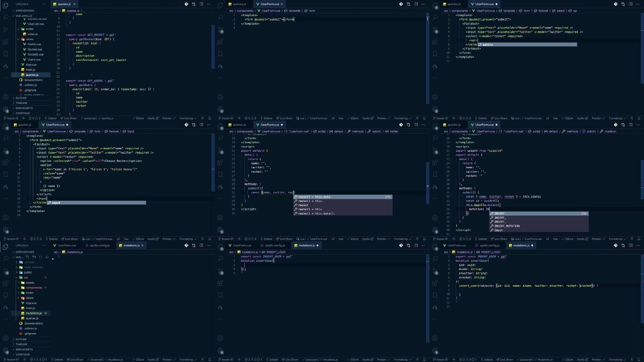Open Extensions view in middle-right window activity bar

tap(435, 162)
